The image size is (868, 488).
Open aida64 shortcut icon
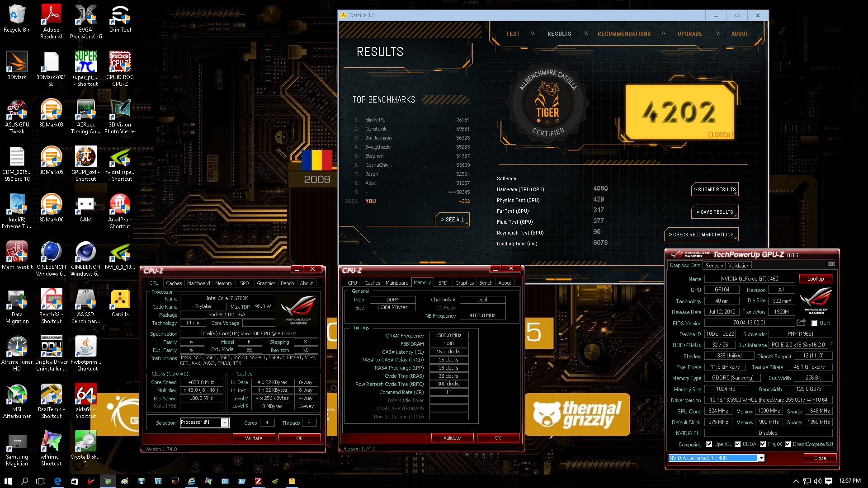tap(86, 401)
